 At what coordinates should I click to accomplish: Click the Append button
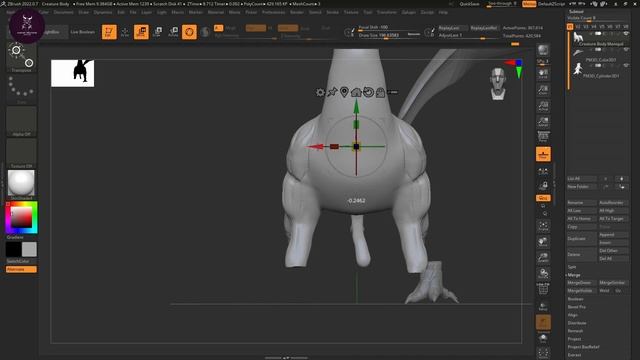coord(613,235)
